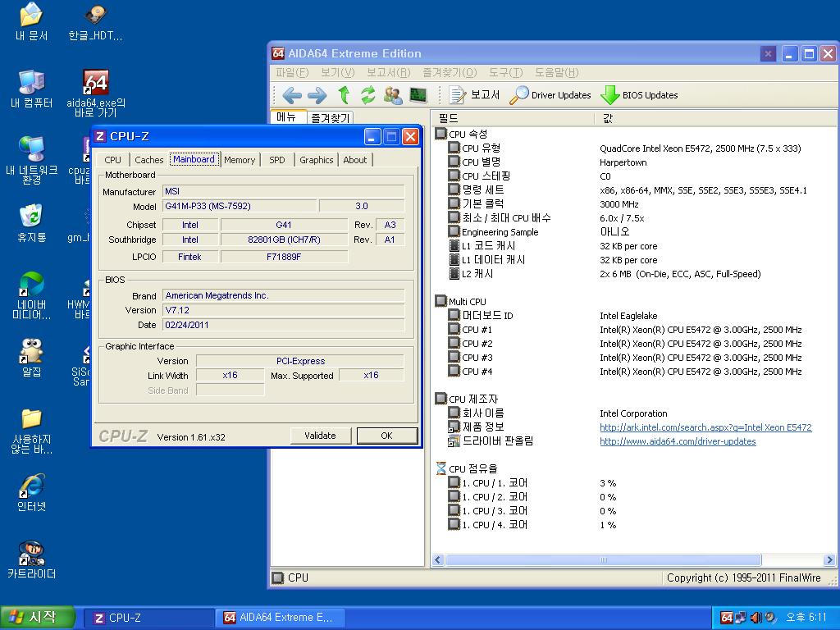Click BIOS Updates in AIDA64 toolbar

[639, 95]
